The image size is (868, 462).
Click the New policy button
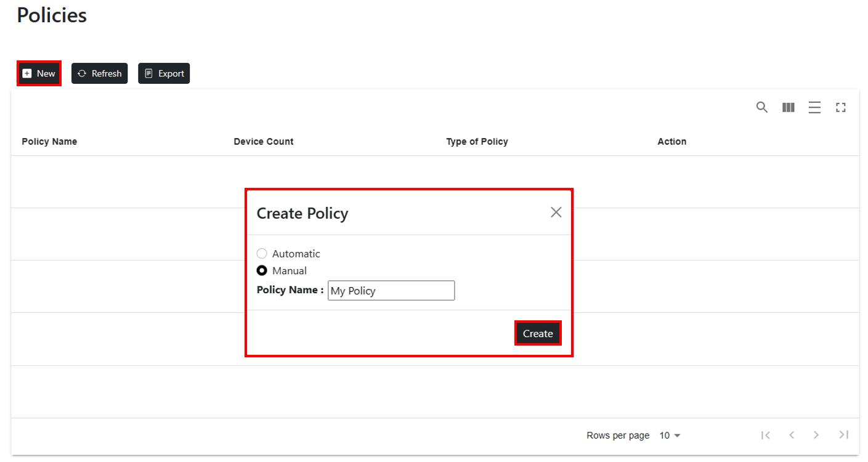[39, 73]
